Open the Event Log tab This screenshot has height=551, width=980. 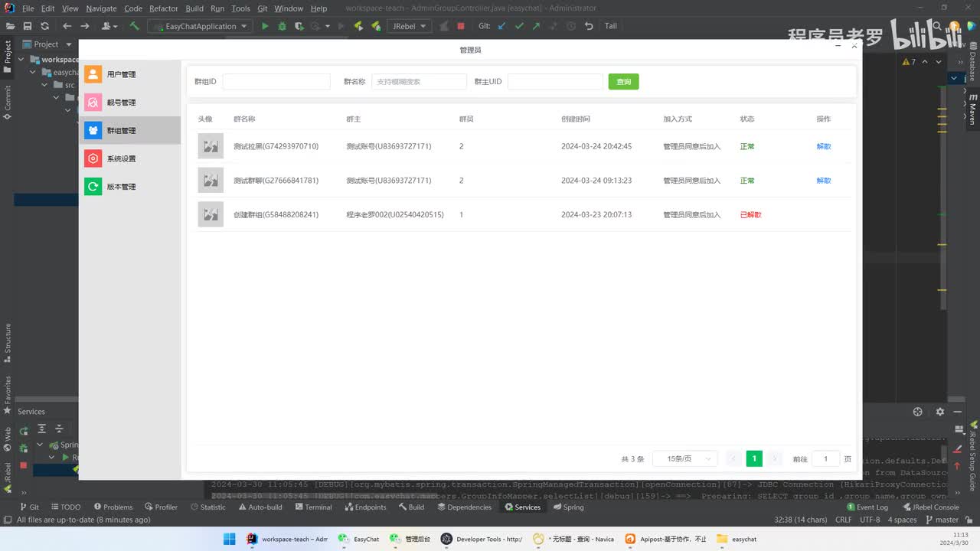pyautogui.click(x=867, y=507)
